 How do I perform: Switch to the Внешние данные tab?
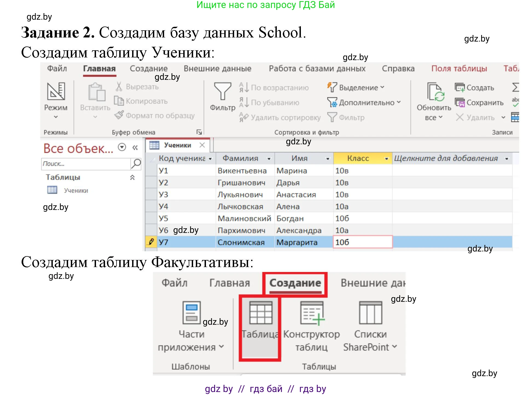click(x=217, y=69)
